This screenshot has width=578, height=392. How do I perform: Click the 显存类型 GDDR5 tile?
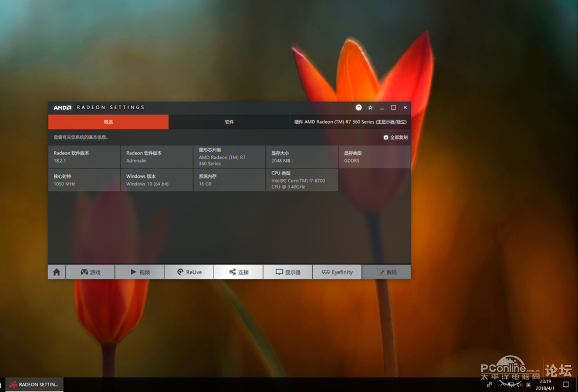point(374,157)
